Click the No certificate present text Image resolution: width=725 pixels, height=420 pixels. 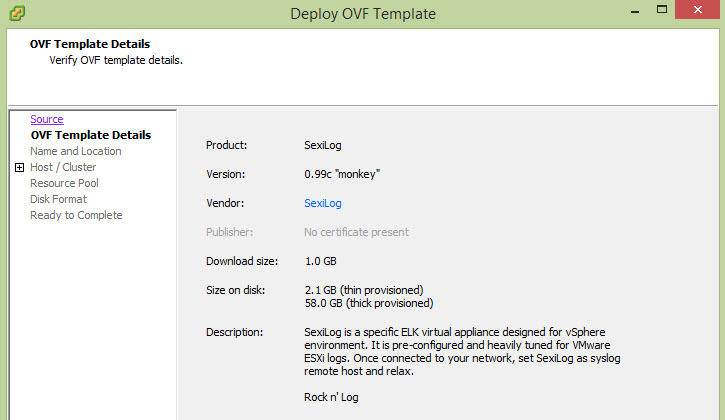tap(356, 232)
